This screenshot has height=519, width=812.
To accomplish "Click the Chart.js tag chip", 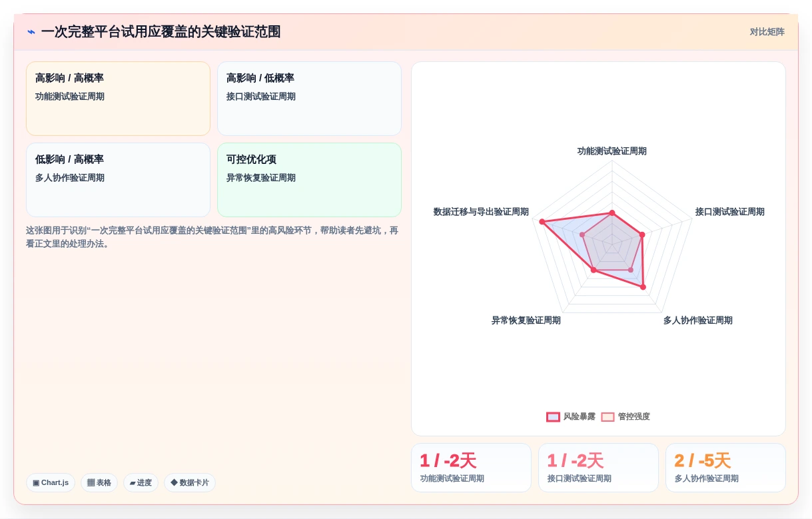I will pos(51,483).
